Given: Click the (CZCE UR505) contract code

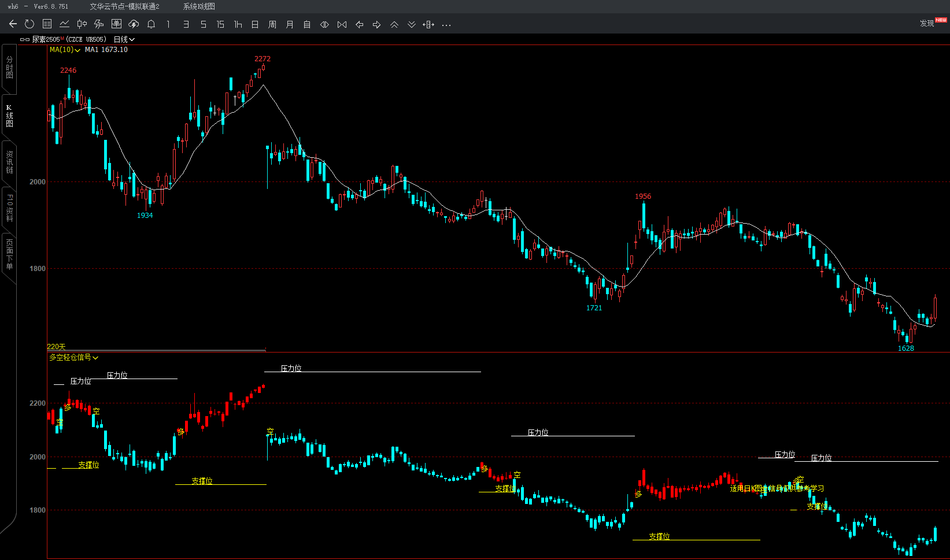Looking at the screenshot, I should (x=86, y=39).
